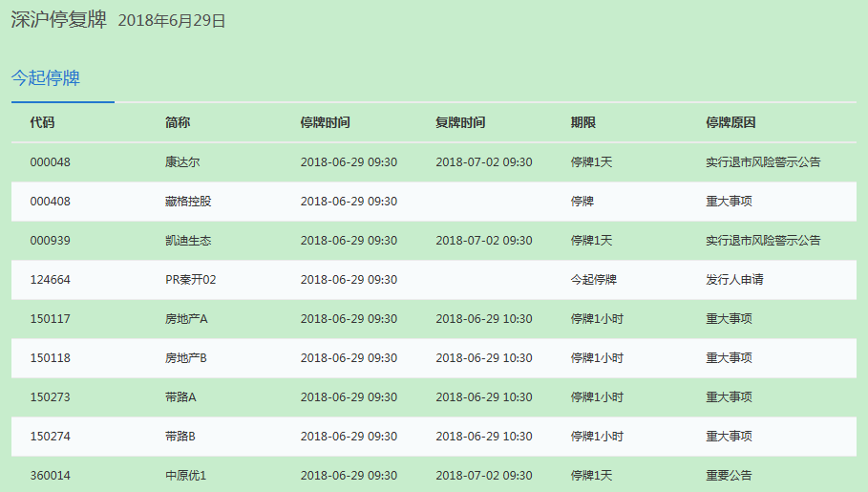Select the stock name 藏格控股

(x=188, y=202)
